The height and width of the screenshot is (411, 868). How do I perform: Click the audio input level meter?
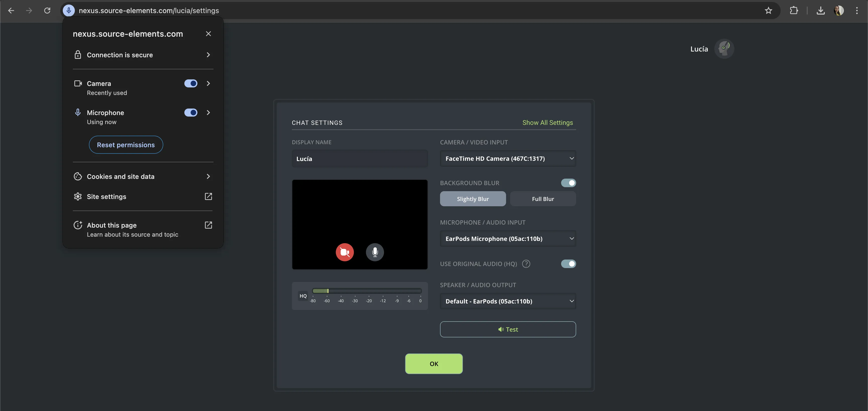coord(367,291)
